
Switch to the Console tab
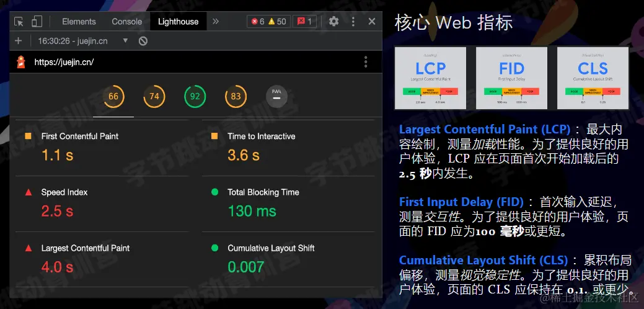point(126,22)
